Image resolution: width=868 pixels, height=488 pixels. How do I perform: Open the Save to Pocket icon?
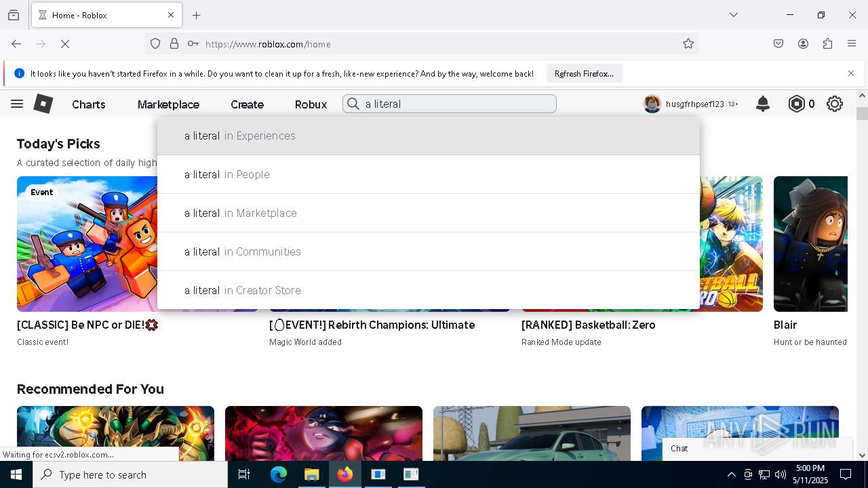[778, 44]
